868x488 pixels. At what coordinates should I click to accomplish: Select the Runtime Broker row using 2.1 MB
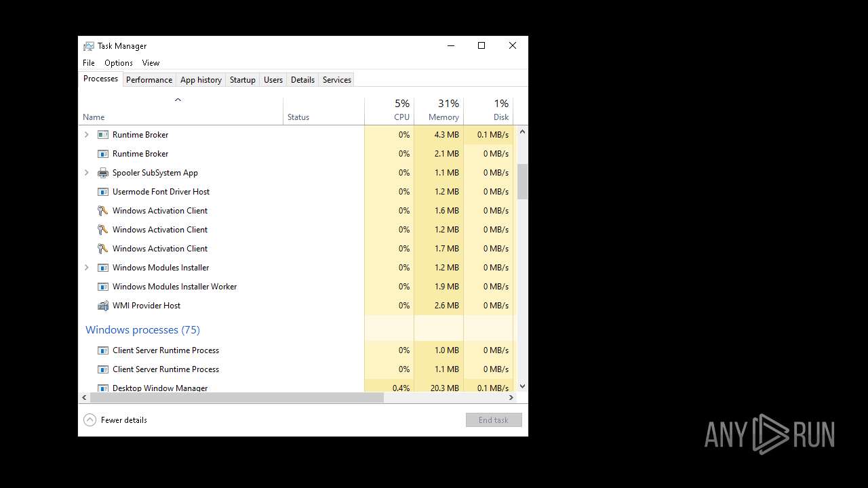(x=296, y=154)
